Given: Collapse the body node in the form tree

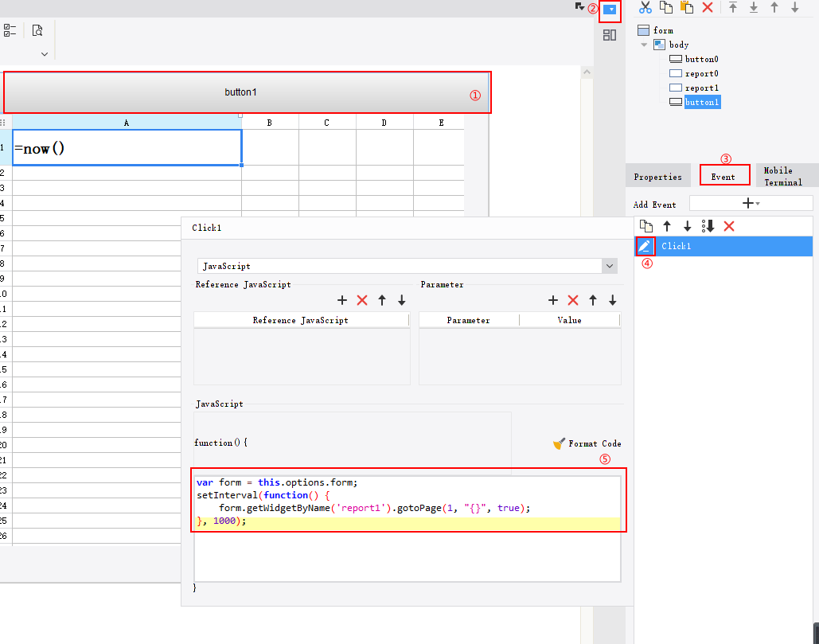Looking at the screenshot, I should (x=643, y=44).
